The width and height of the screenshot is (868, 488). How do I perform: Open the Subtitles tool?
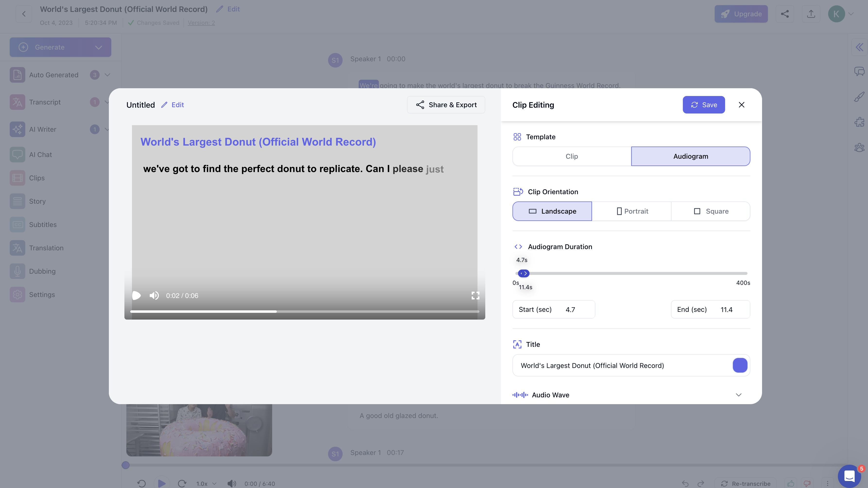(43, 225)
